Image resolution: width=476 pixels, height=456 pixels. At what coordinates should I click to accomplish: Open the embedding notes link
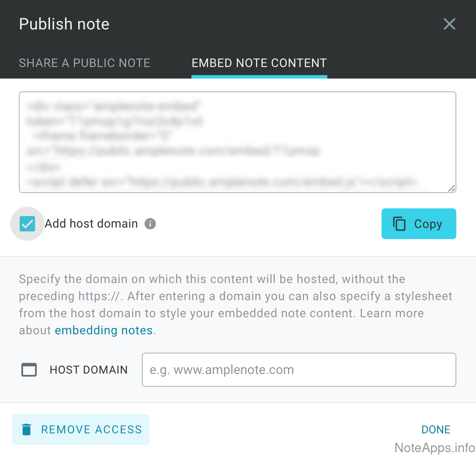click(104, 330)
